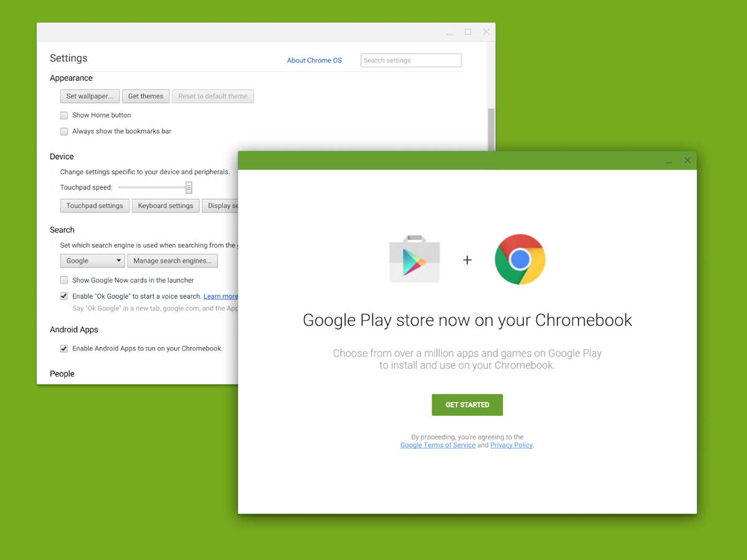Click the Chrome logo icon
This screenshot has width=747, height=560.
(x=520, y=259)
